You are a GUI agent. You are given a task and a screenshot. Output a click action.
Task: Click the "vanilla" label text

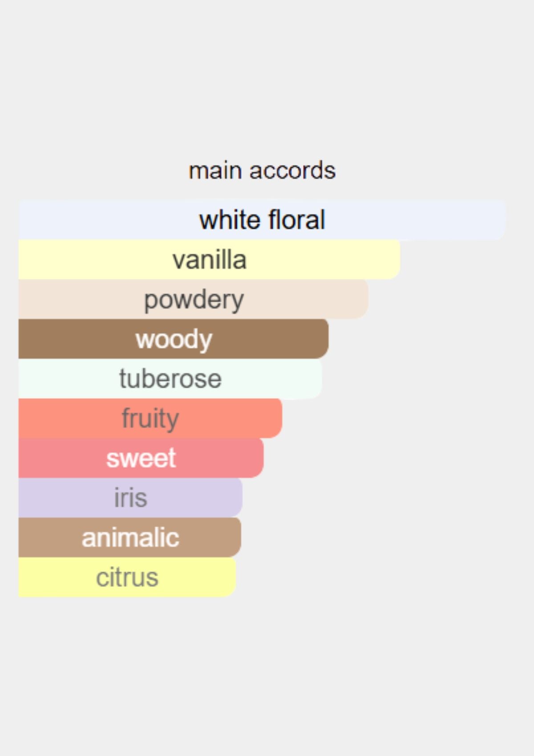pos(209,260)
